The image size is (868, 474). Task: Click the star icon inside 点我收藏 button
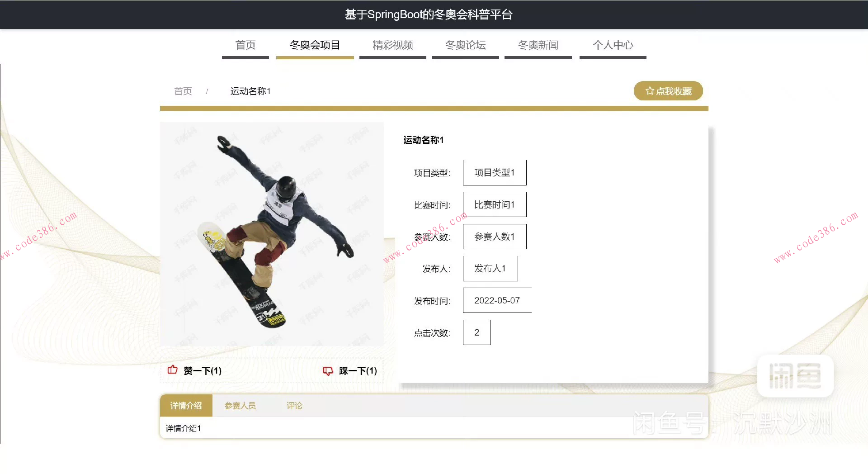point(648,90)
